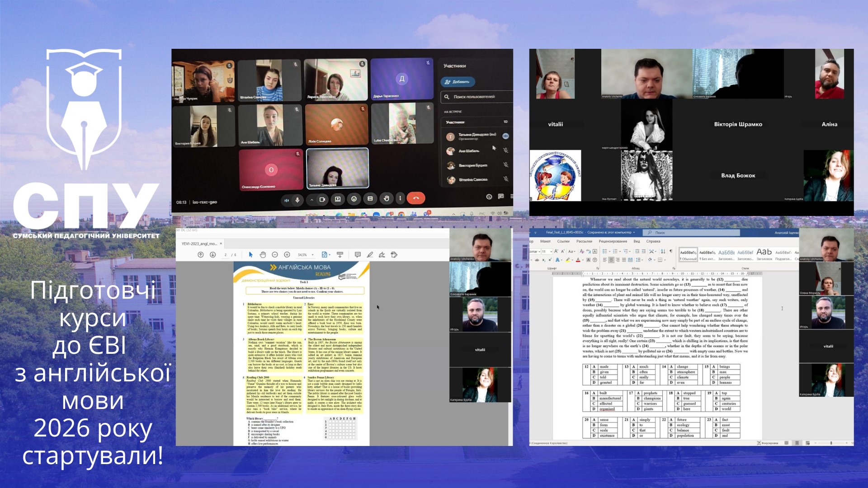This screenshot has width=868, height=488.
Task: Click the red hang-up call button
Action: (415, 198)
